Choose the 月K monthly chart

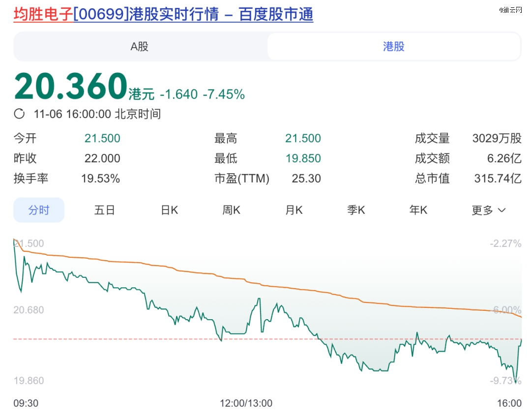294,210
